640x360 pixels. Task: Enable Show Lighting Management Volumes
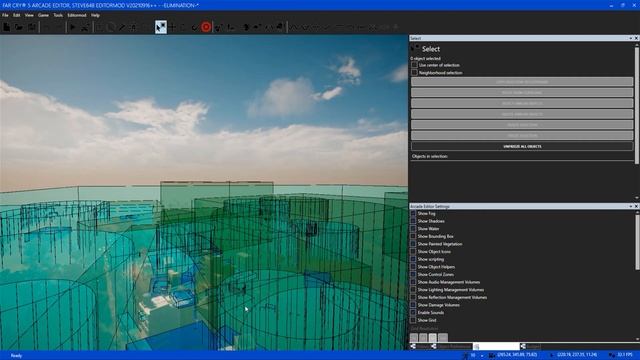(413, 290)
